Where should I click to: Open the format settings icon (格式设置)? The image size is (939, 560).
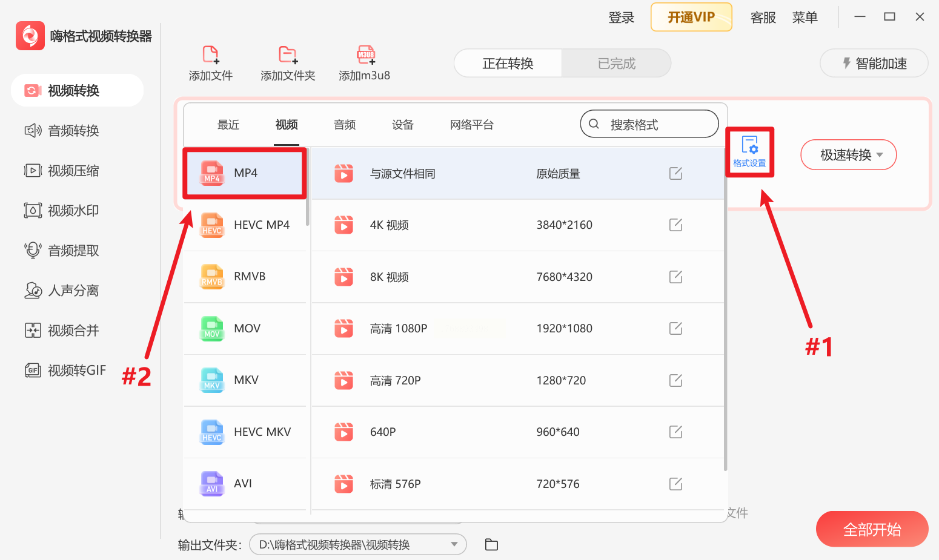[749, 151]
